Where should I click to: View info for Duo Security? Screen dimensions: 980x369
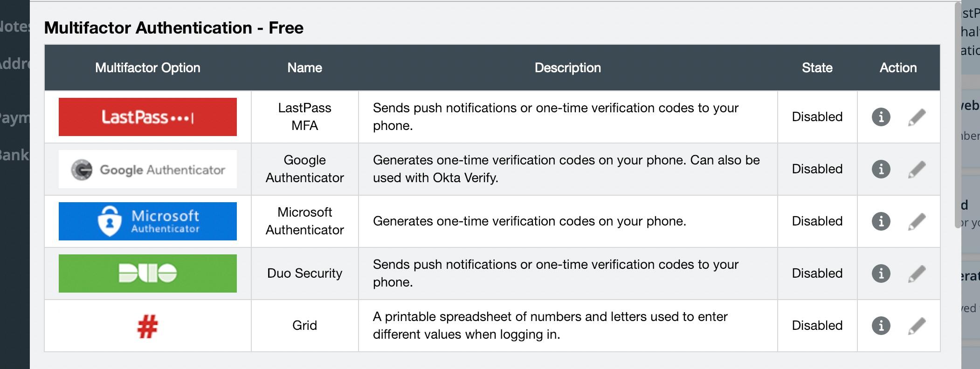point(881,273)
